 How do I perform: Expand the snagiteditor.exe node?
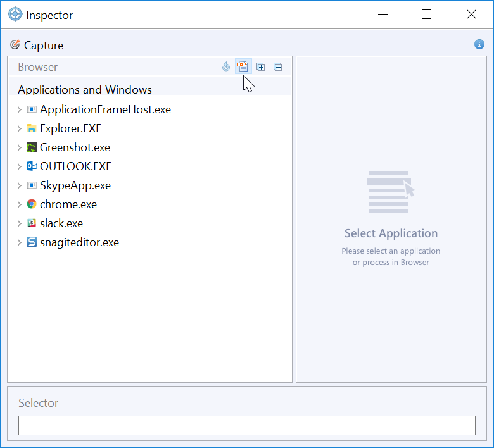tap(20, 242)
